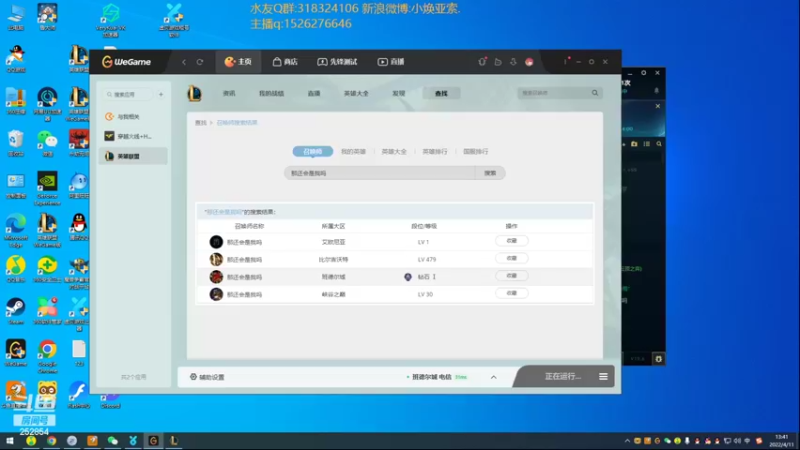800x450 pixels.
Task: Open the Google Chrome desktop shortcut
Action: 47,357
